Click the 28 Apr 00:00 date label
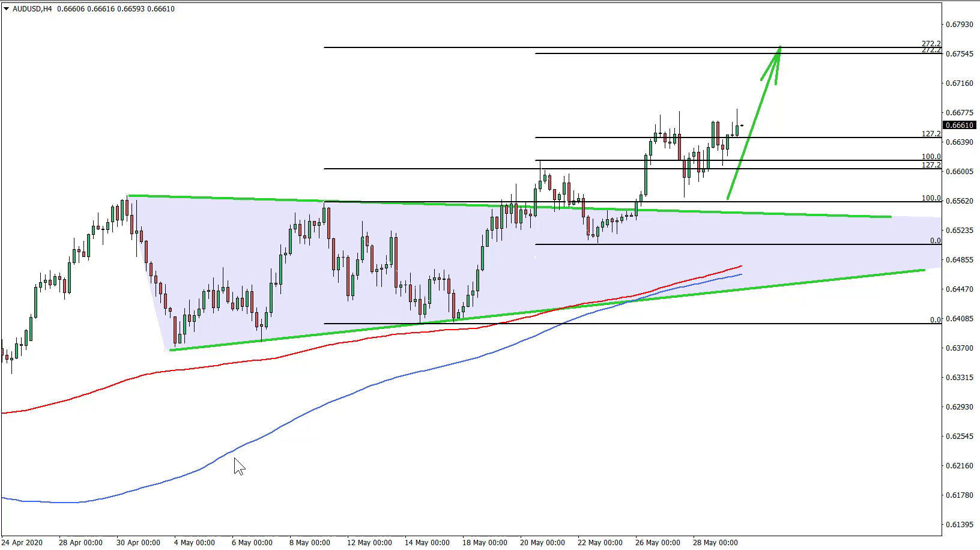 click(80, 543)
